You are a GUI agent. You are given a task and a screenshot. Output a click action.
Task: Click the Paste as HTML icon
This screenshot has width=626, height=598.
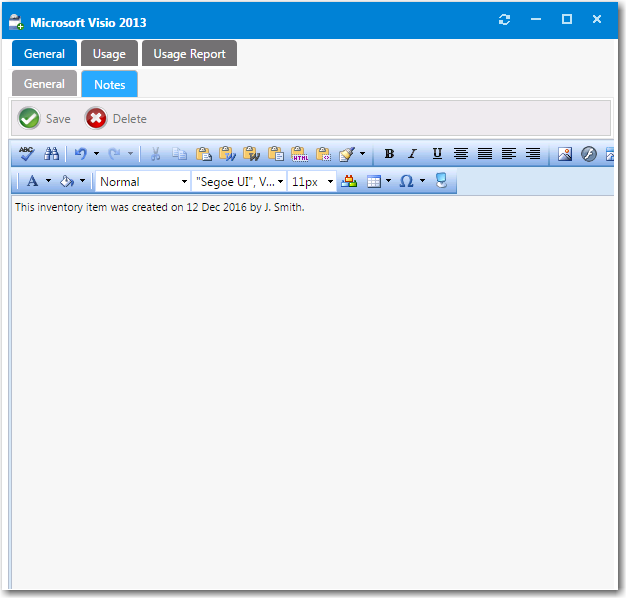tap(299, 154)
